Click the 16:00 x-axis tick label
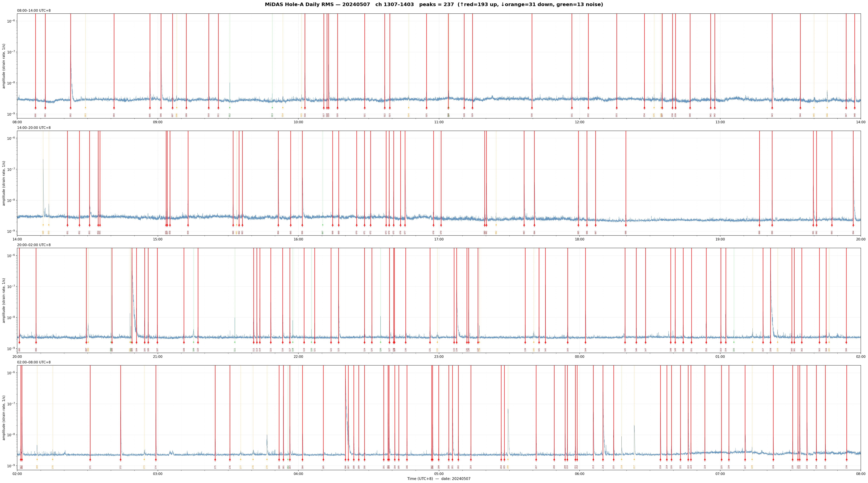 [298, 239]
